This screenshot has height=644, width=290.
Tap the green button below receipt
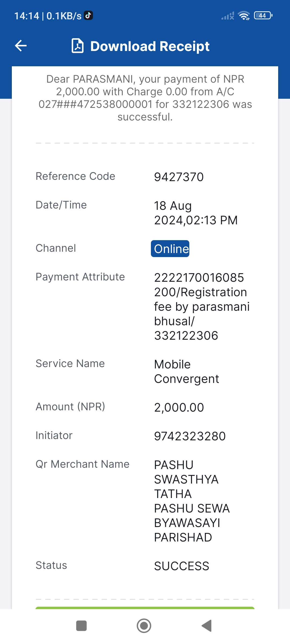(x=145, y=608)
